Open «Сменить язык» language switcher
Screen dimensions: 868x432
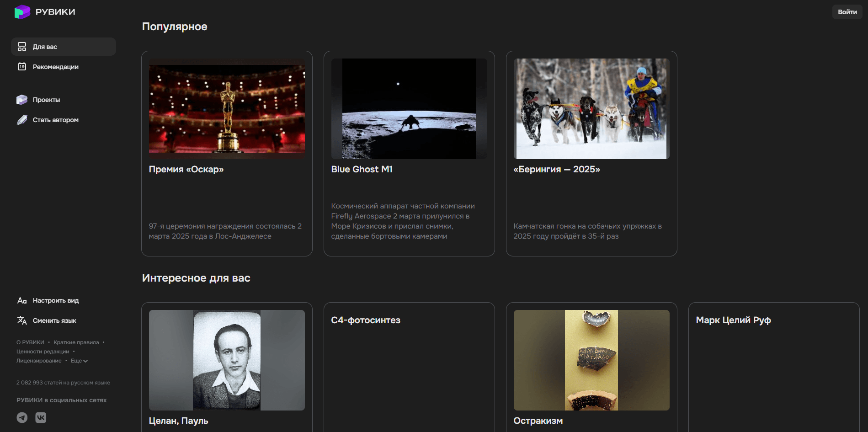[x=54, y=320]
